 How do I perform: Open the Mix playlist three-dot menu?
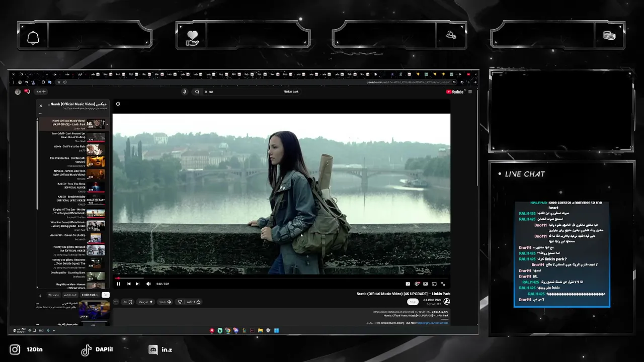[x=41, y=114]
